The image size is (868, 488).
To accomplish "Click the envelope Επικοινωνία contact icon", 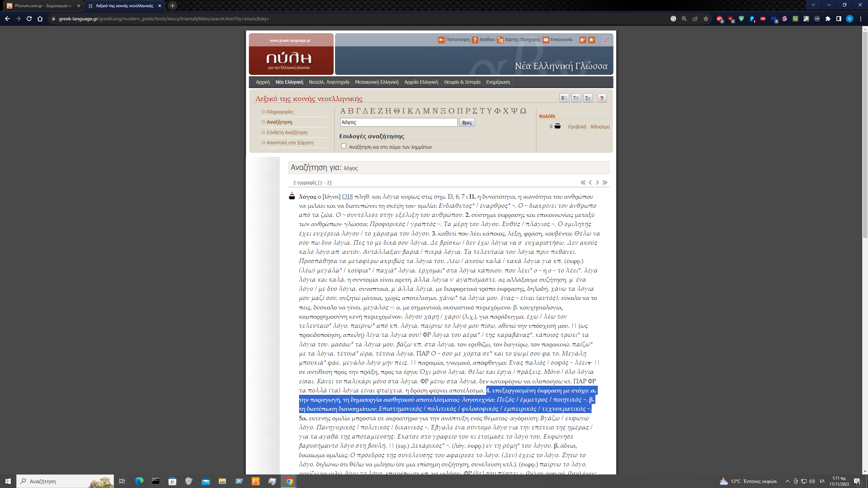I will coord(546,40).
